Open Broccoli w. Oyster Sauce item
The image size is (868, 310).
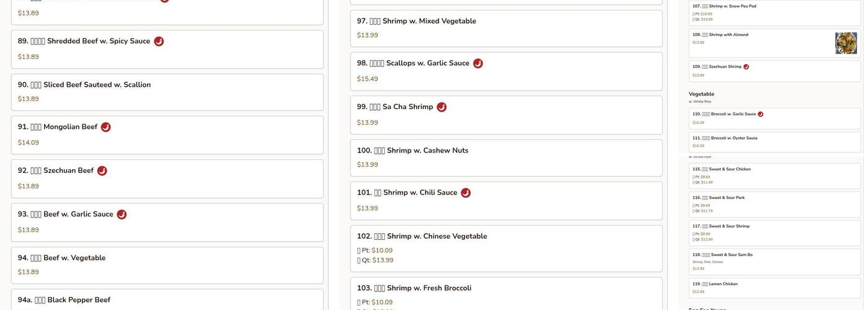[775, 142]
